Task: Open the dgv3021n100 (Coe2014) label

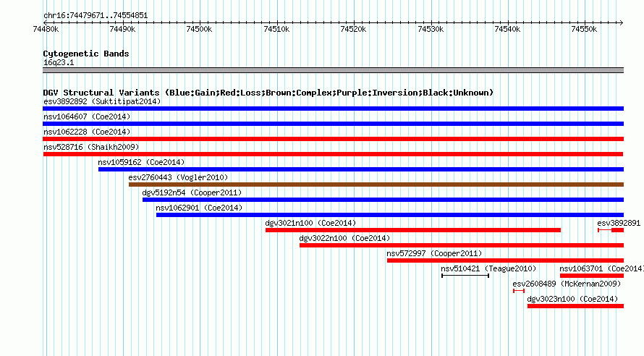Action: click(x=310, y=223)
